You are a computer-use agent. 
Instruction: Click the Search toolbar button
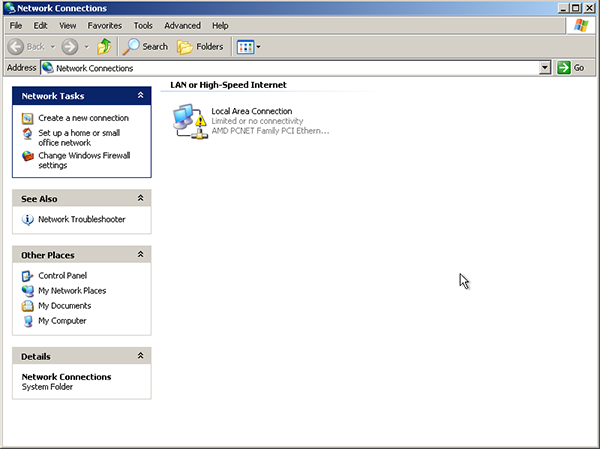[145, 46]
